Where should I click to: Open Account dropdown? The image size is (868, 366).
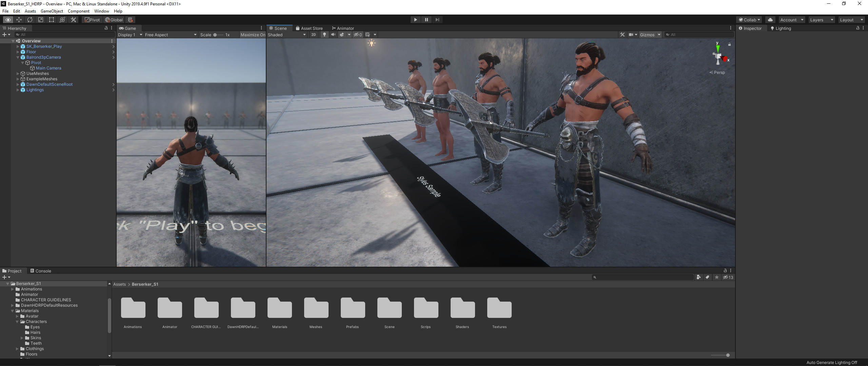coord(792,20)
